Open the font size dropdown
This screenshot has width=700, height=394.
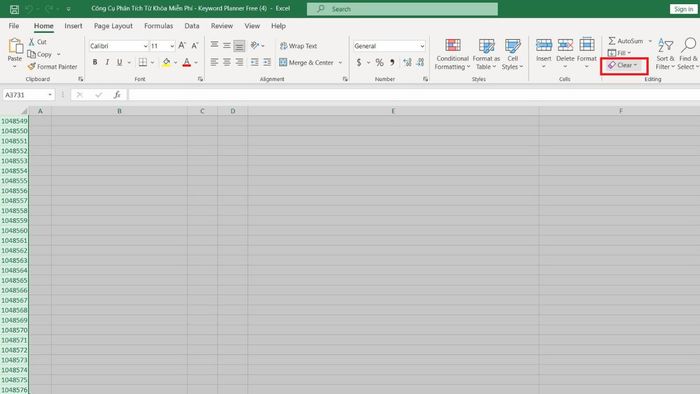pyautogui.click(x=172, y=46)
